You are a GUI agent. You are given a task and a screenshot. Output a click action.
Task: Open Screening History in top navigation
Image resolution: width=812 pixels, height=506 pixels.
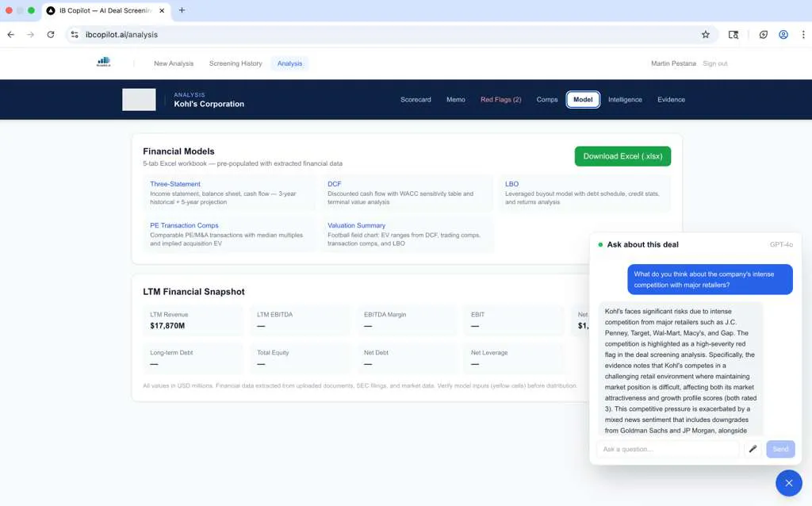click(x=236, y=63)
